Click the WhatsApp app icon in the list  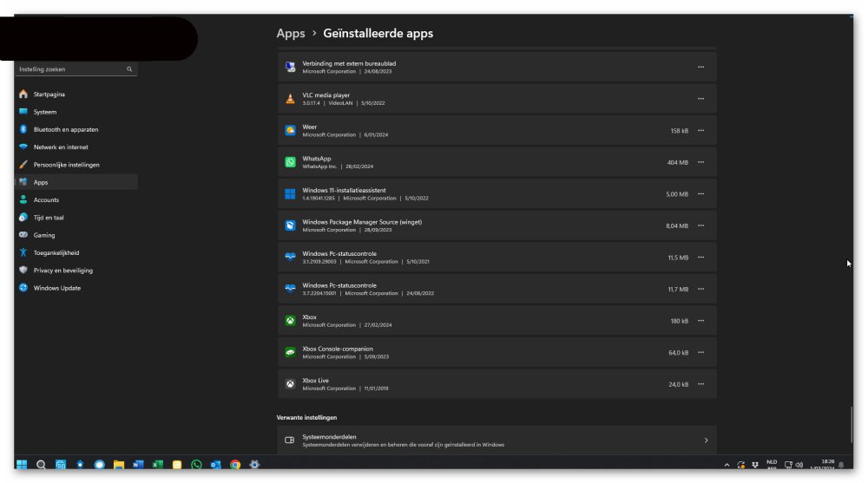[x=290, y=162]
